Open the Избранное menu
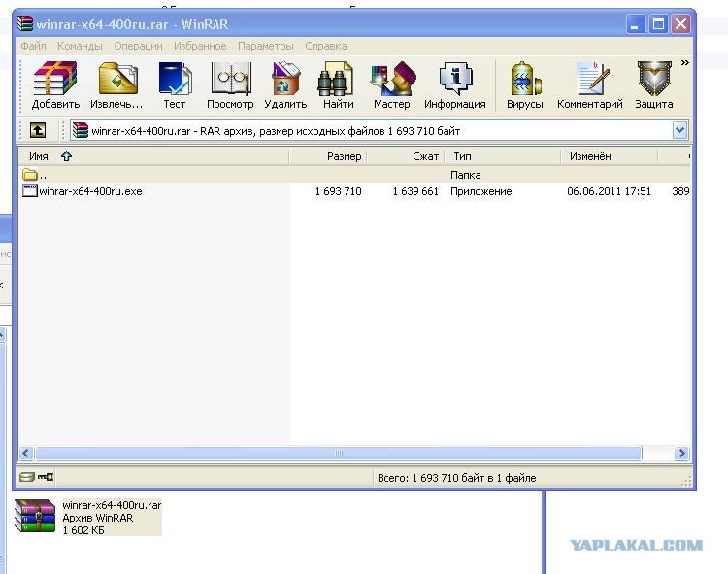Screen dimensions: 728x574 click(200, 46)
